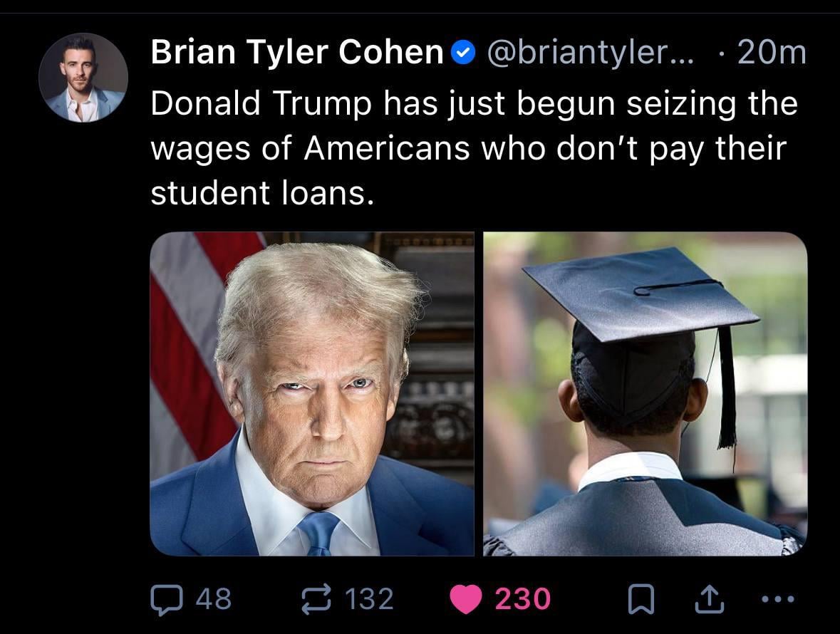Click the Brian Tyler Cohen display name
The width and height of the screenshot is (840, 634).
pos(297,53)
